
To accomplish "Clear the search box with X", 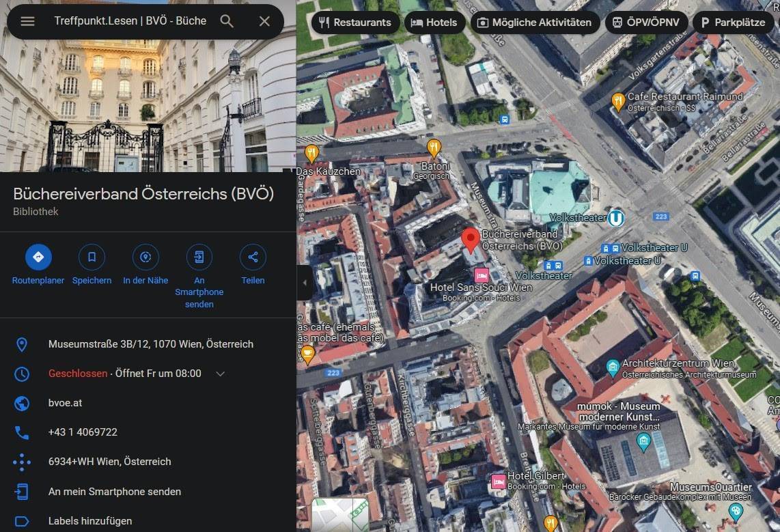I will click(264, 21).
